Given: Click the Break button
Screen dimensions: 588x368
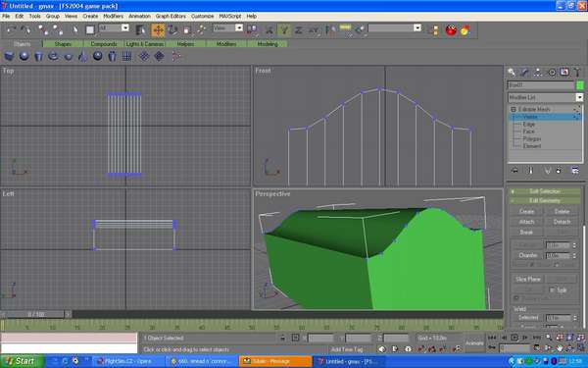Looking at the screenshot, I should [526, 233].
